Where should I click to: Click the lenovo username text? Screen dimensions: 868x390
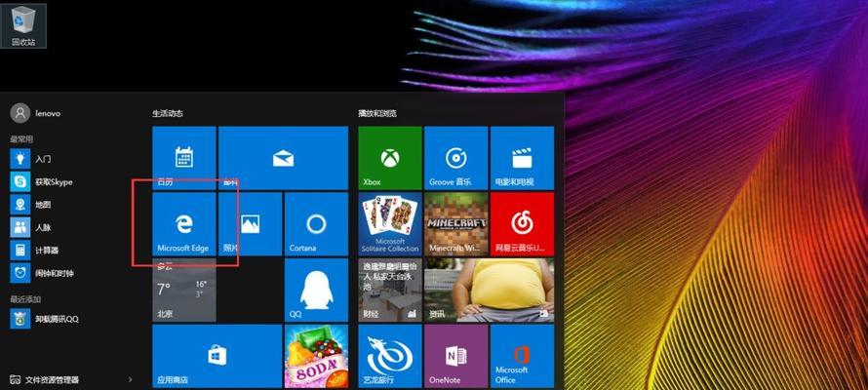tap(48, 113)
